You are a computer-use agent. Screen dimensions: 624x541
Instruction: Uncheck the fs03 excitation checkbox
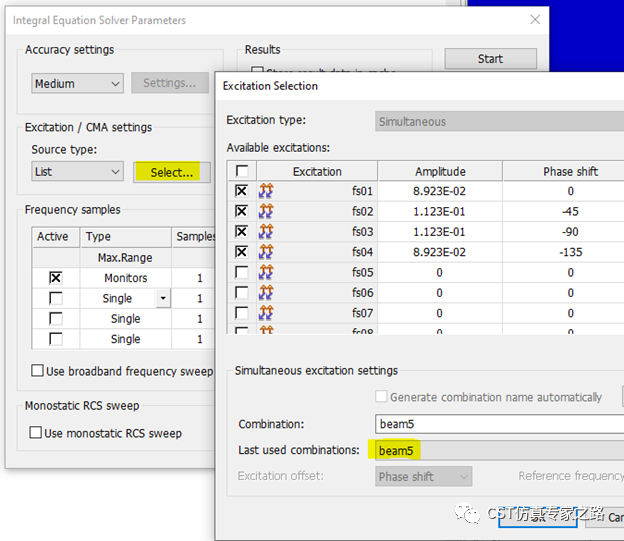point(241,232)
